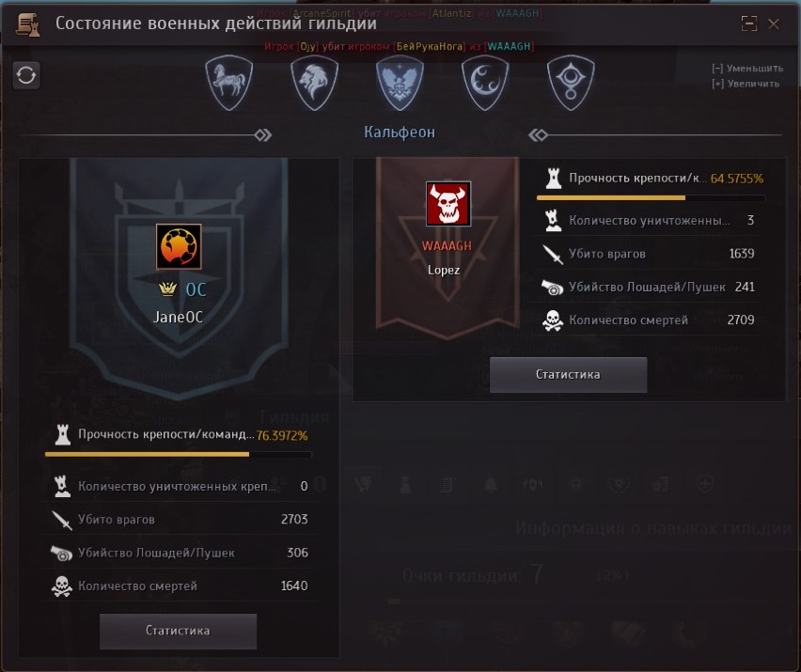Viewport: 801px width, 672px height.
Task: Click the Убито врагов 2703 row
Action: (x=180, y=520)
